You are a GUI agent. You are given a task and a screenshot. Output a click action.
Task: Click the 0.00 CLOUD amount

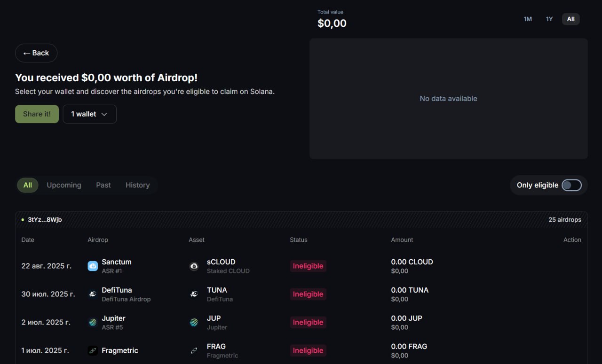pos(412,262)
